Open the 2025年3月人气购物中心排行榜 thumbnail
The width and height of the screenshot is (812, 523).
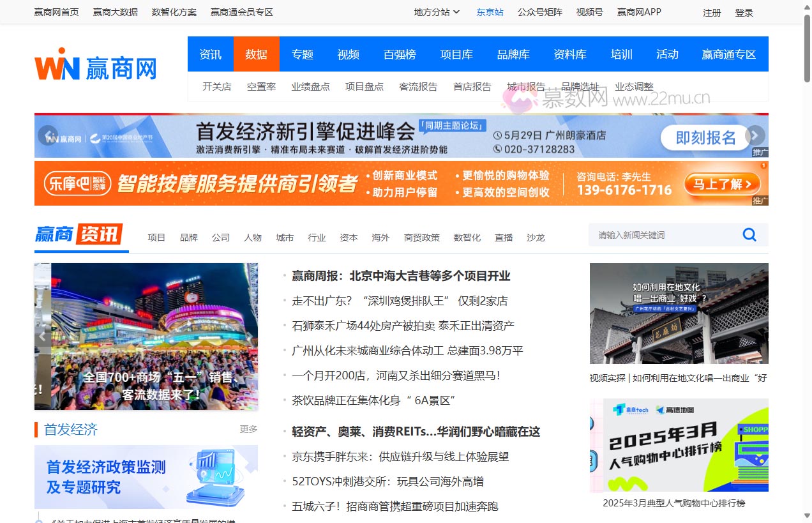pos(679,445)
